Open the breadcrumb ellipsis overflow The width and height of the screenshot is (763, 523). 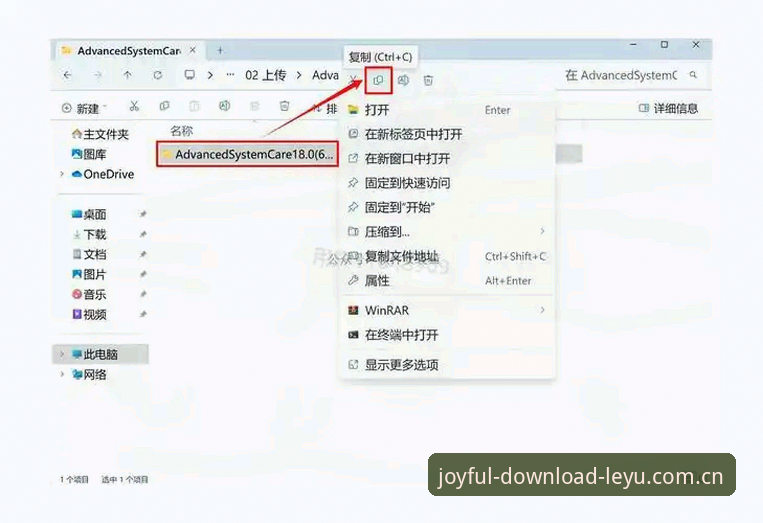tap(231, 75)
